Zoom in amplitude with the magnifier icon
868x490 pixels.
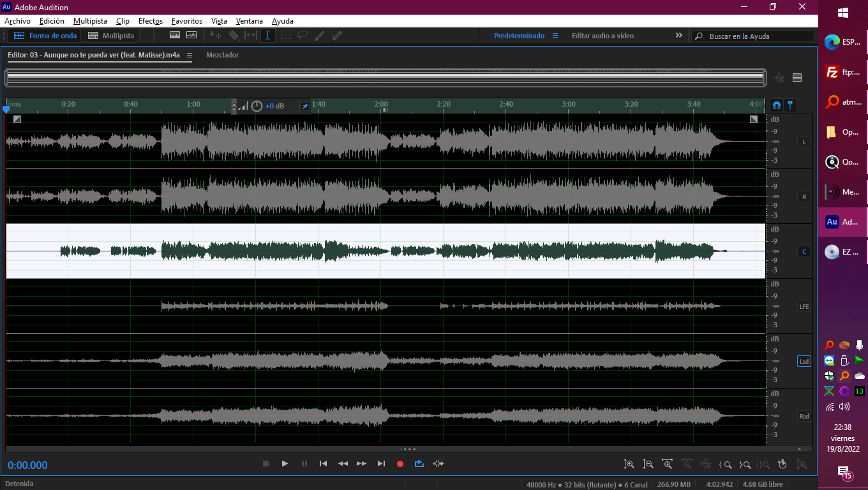coord(629,464)
